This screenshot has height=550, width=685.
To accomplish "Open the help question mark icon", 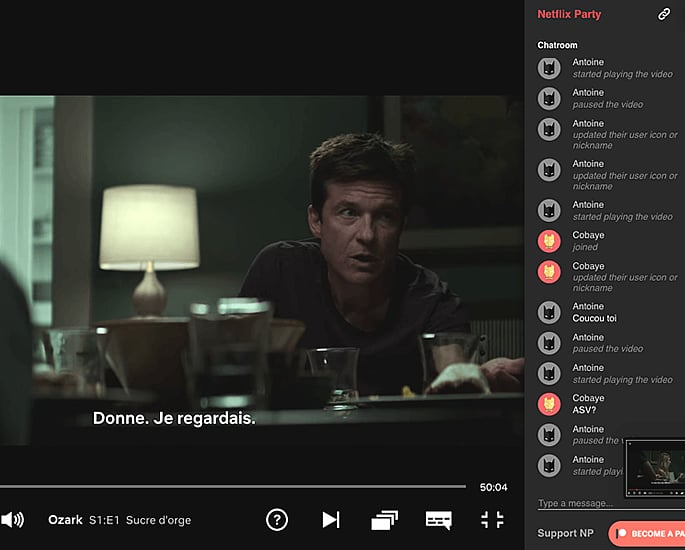I will pos(277,520).
